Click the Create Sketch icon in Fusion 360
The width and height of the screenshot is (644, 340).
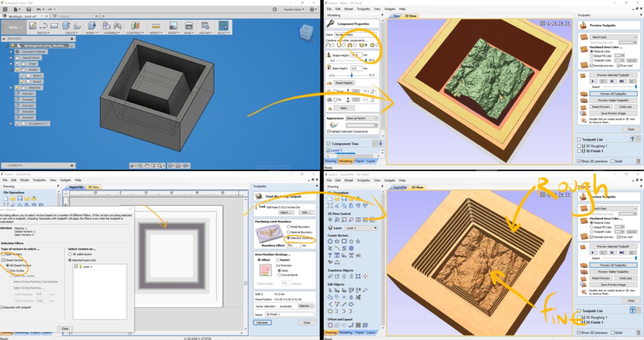[x=33, y=26]
